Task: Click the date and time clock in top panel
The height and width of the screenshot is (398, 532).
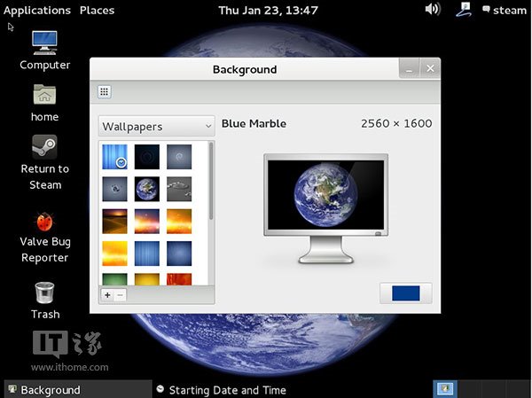Action: click(x=268, y=10)
